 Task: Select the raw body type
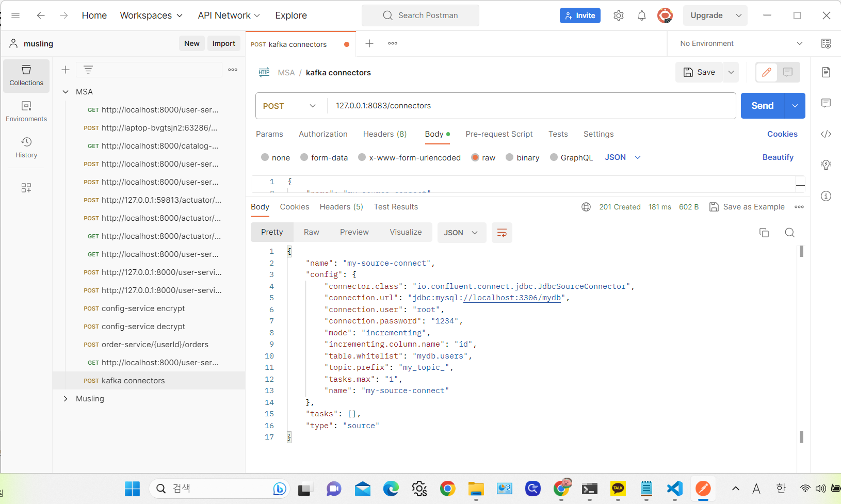[x=475, y=157]
